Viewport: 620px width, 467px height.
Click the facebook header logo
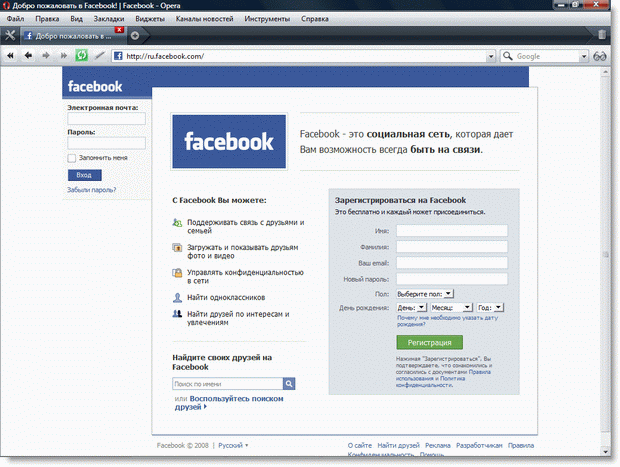tap(95, 86)
